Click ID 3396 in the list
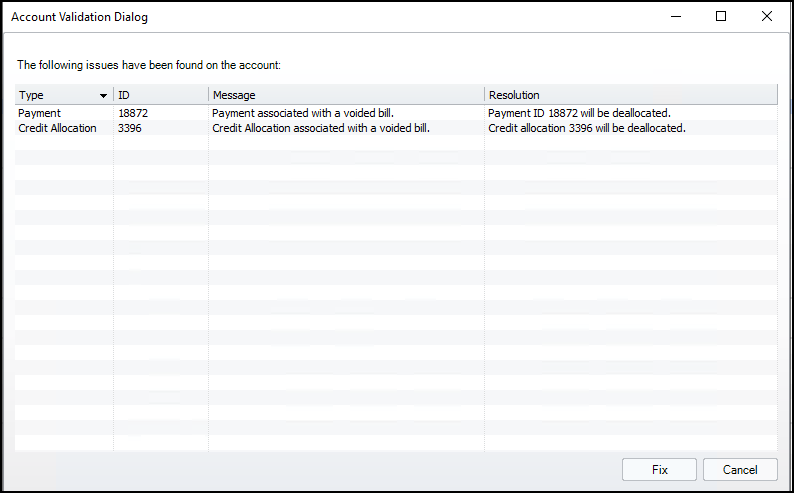This screenshot has height=493, width=794. point(130,128)
